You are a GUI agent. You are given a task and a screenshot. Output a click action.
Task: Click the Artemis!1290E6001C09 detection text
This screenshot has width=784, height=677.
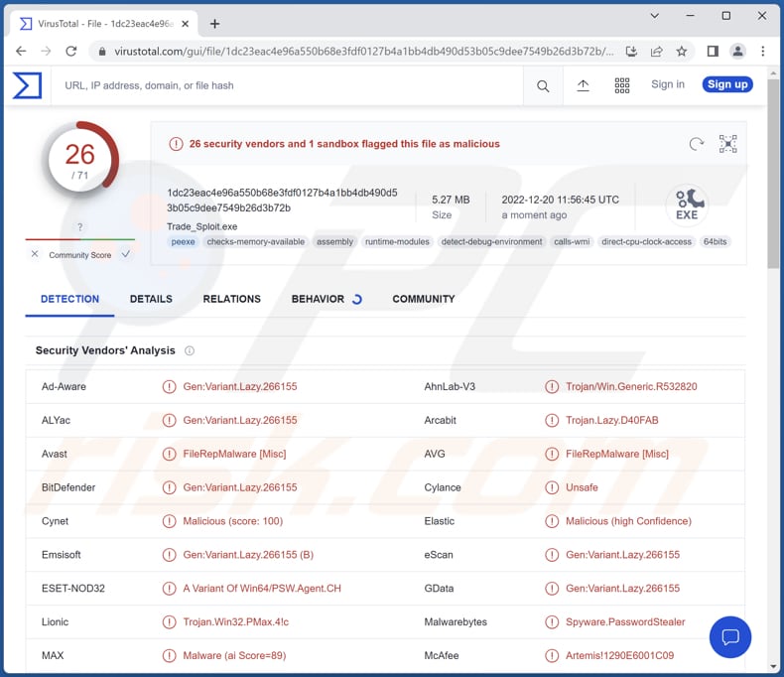point(619,655)
